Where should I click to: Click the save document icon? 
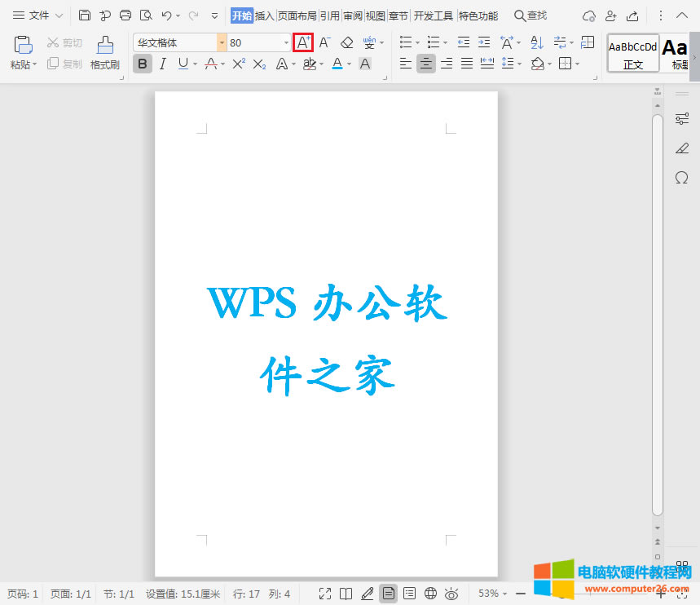[85, 15]
